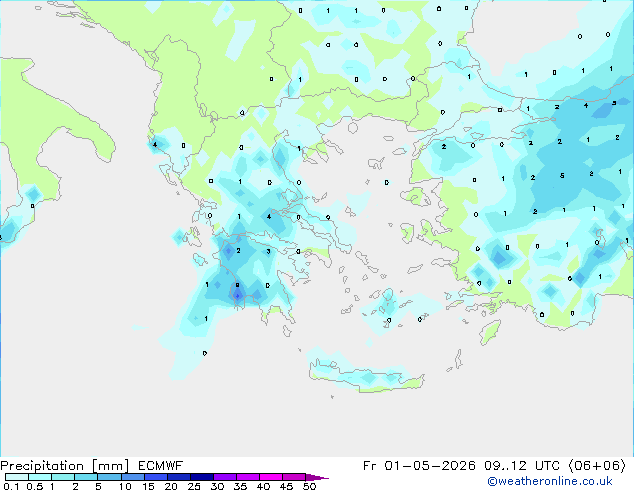Click the legend label '35'

240,486
